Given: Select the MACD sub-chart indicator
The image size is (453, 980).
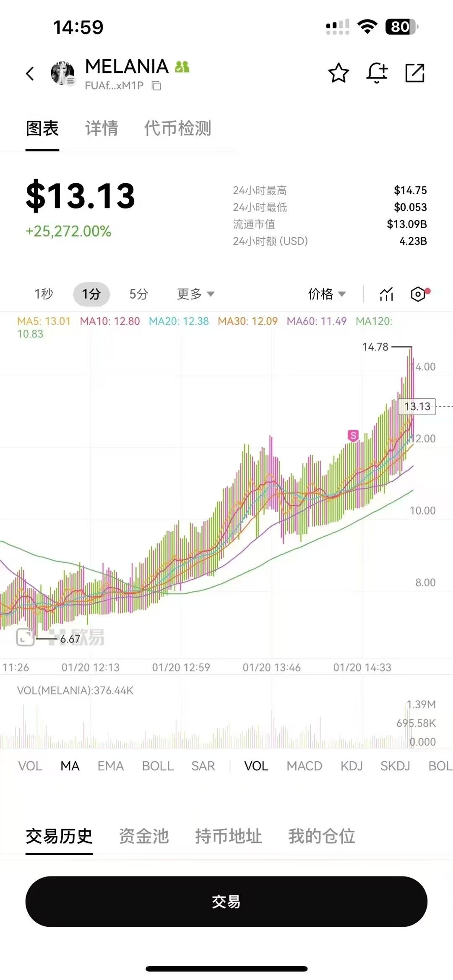Looking at the screenshot, I should (x=305, y=766).
